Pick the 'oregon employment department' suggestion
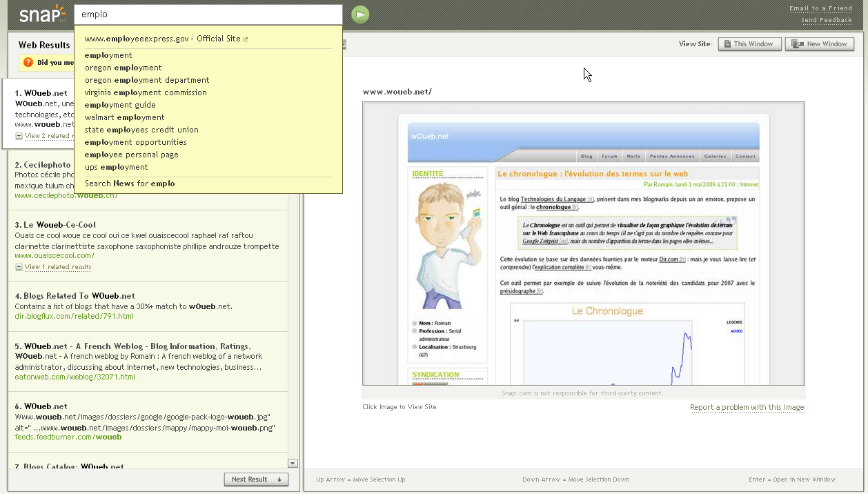 pos(147,80)
